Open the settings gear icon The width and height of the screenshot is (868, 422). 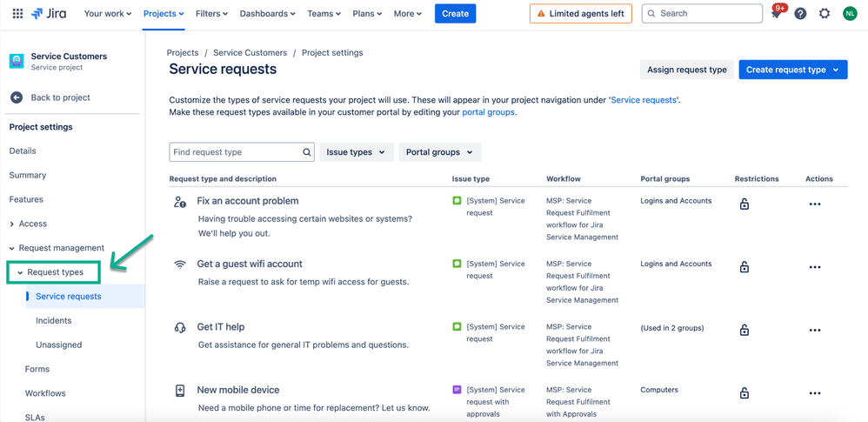tap(825, 14)
